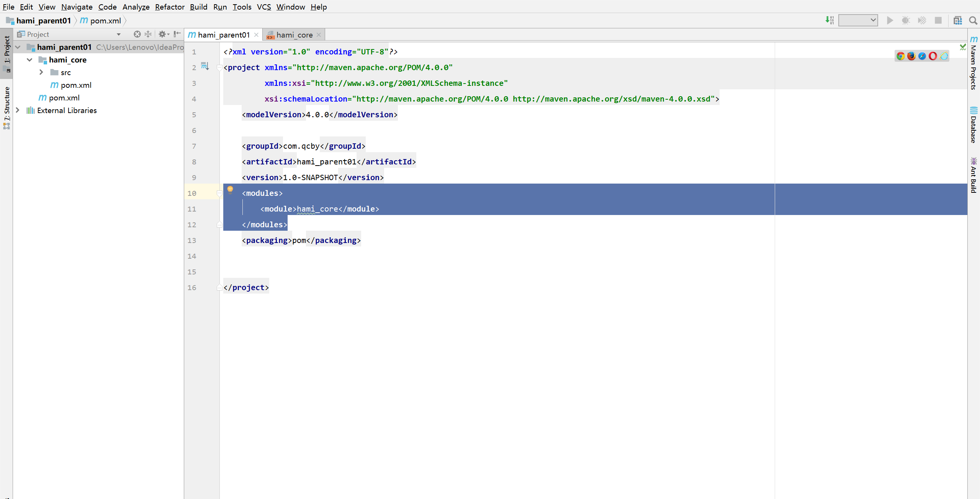Open the project panel settings gear

coord(163,34)
